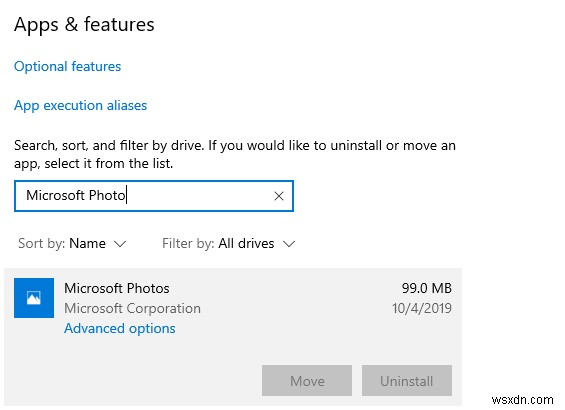The height and width of the screenshot is (410, 565).
Task: Click the Apps & features heading
Action: pos(84,25)
